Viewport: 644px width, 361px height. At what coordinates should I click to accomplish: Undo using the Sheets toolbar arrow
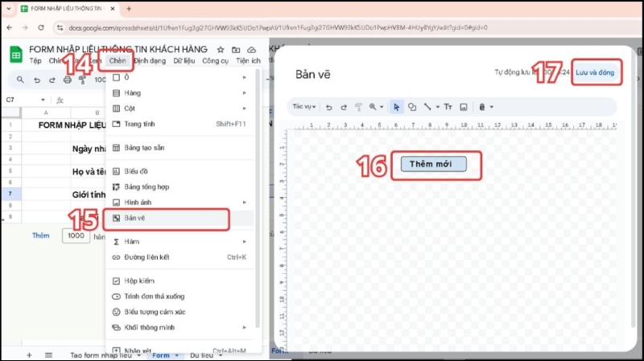(x=37, y=80)
